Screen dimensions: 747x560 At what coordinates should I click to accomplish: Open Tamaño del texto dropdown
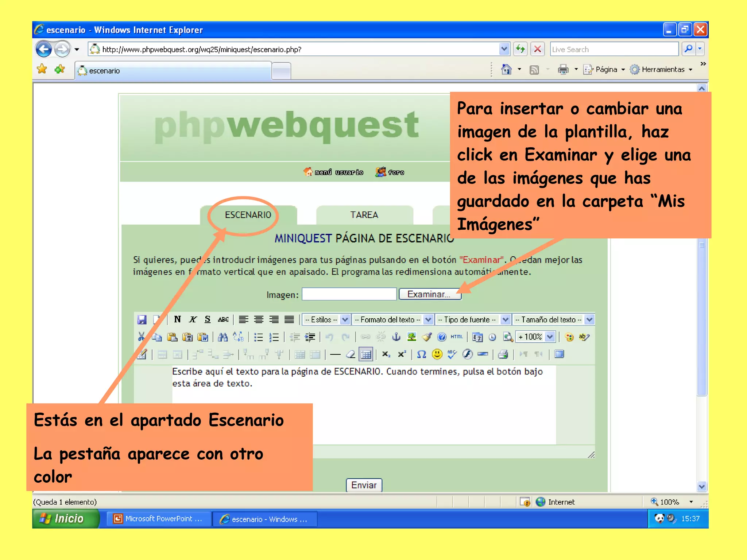[x=553, y=320]
